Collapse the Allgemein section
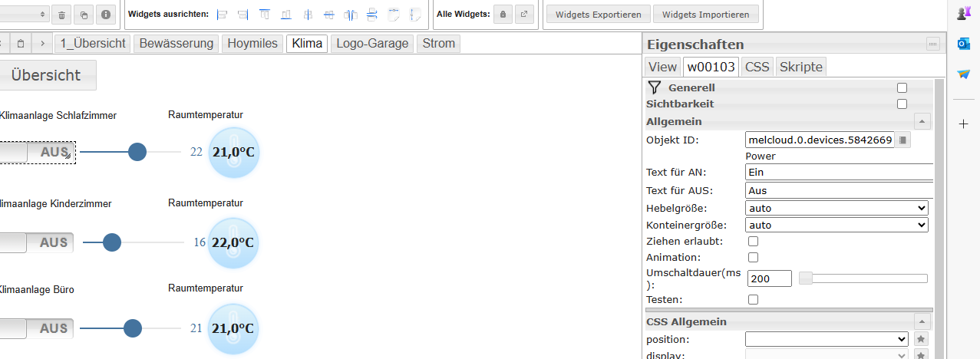The width and height of the screenshot is (980, 359). click(922, 121)
